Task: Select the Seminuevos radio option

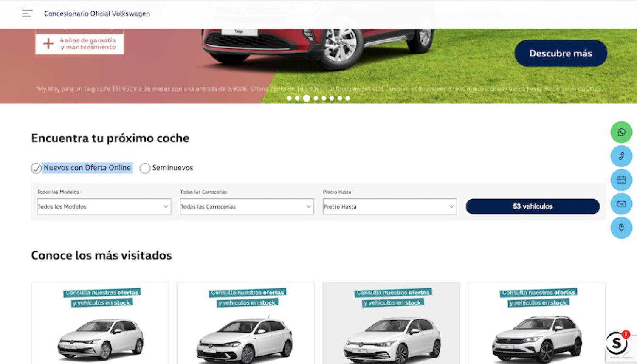Action: (145, 168)
